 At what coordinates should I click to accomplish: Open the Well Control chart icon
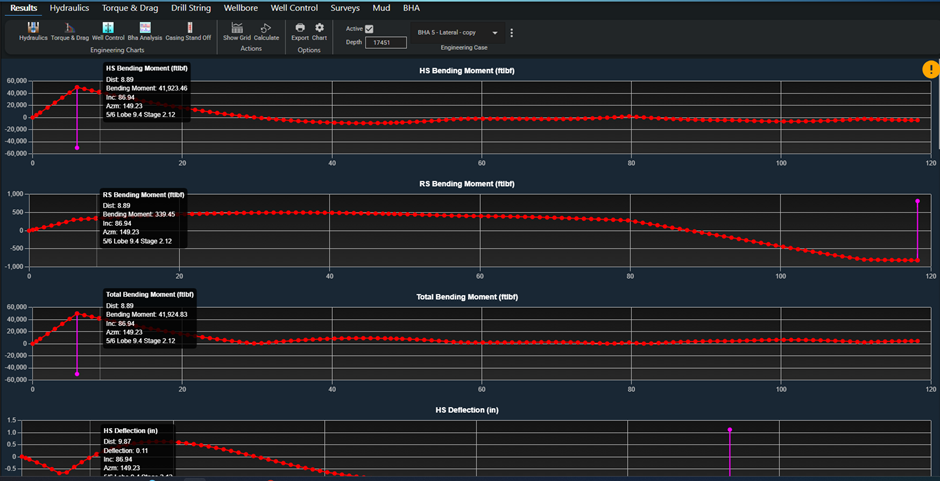tap(107, 28)
